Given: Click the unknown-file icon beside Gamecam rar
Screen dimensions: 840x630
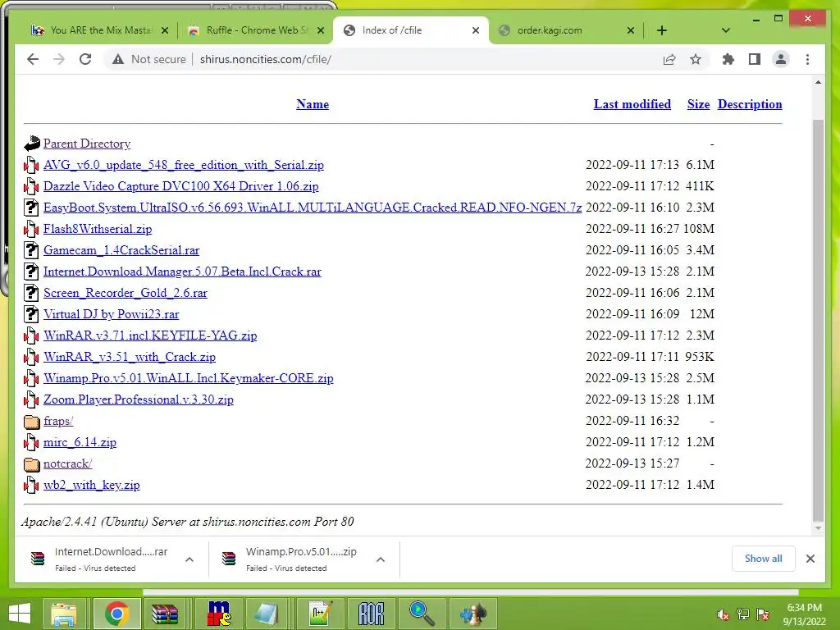Looking at the screenshot, I should click(x=32, y=250).
